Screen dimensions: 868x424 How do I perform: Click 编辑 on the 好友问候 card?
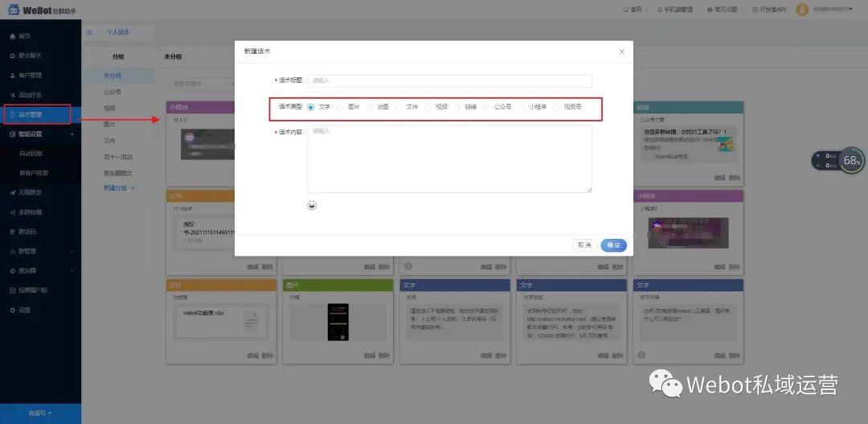point(719,356)
